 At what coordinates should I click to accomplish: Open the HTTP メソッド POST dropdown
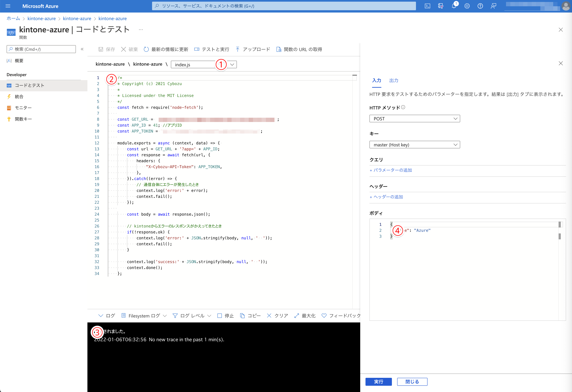tap(414, 119)
